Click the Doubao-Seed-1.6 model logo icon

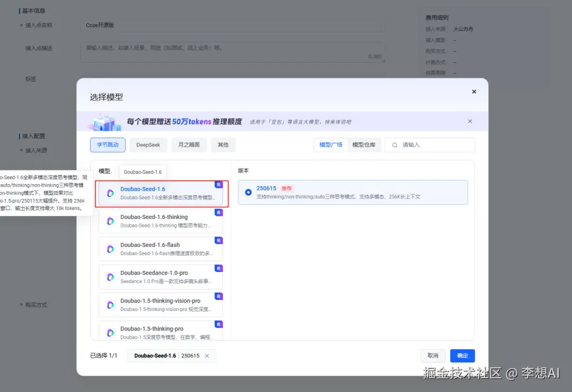pyautogui.click(x=110, y=193)
